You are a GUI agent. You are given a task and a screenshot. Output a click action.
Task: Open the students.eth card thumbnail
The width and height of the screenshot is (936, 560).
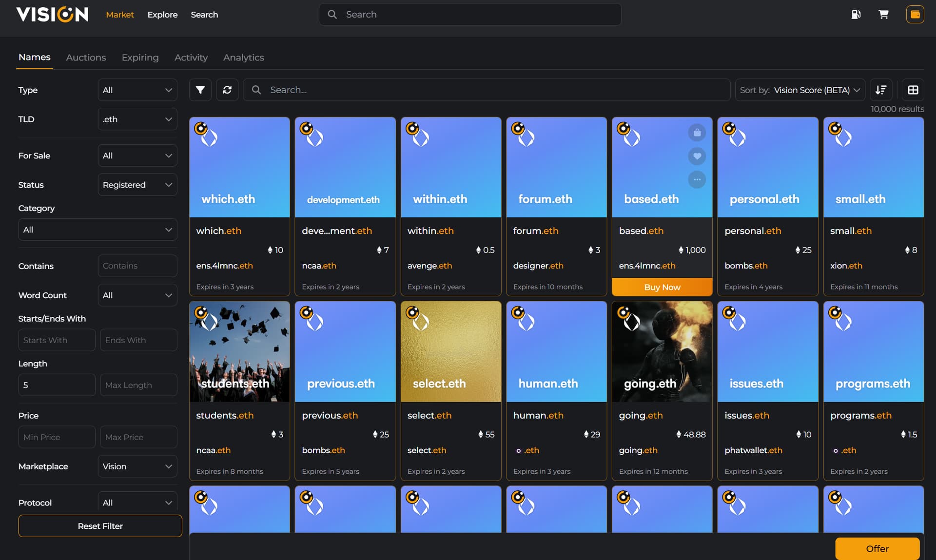coord(239,351)
